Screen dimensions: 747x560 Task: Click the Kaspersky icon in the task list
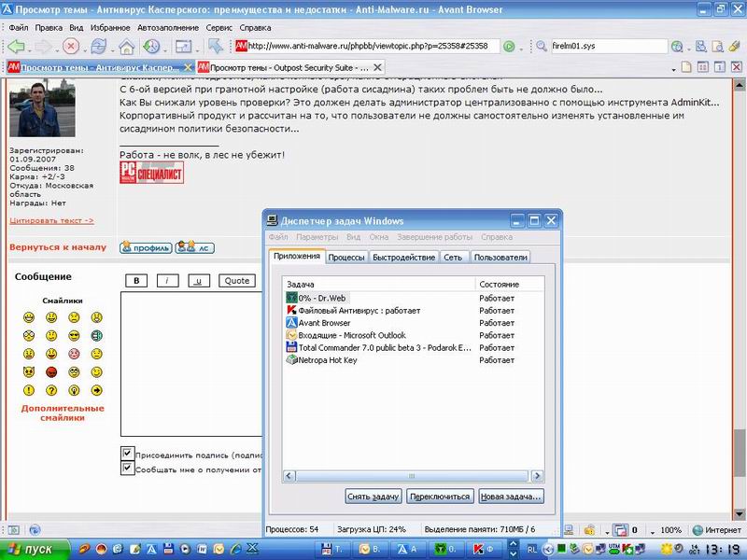tap(291, 311)
